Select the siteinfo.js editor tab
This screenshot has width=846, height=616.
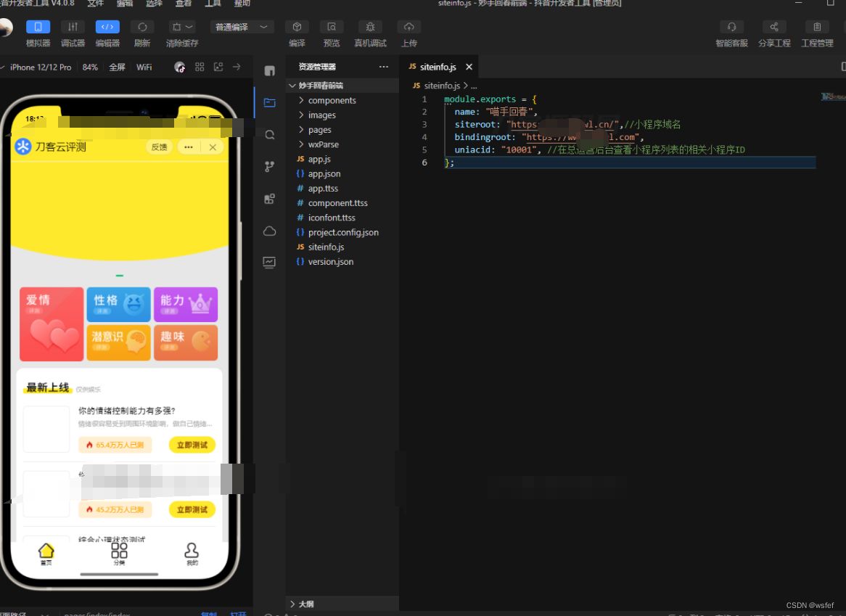(439, 66)
